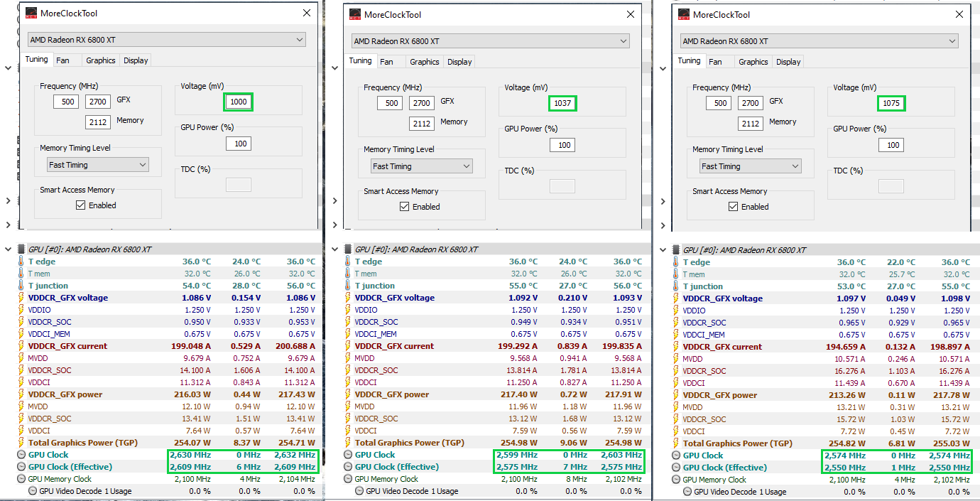The width and height of the screenshot is (980, 501).
Task: Open Display tab in 1037 mV window
Action: tap(459, 62)
